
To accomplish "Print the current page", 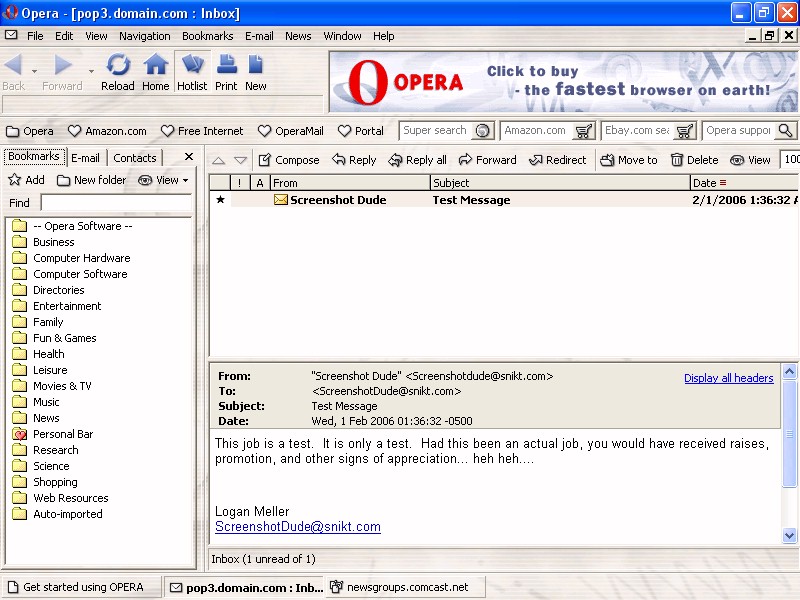I will point(226,72).
